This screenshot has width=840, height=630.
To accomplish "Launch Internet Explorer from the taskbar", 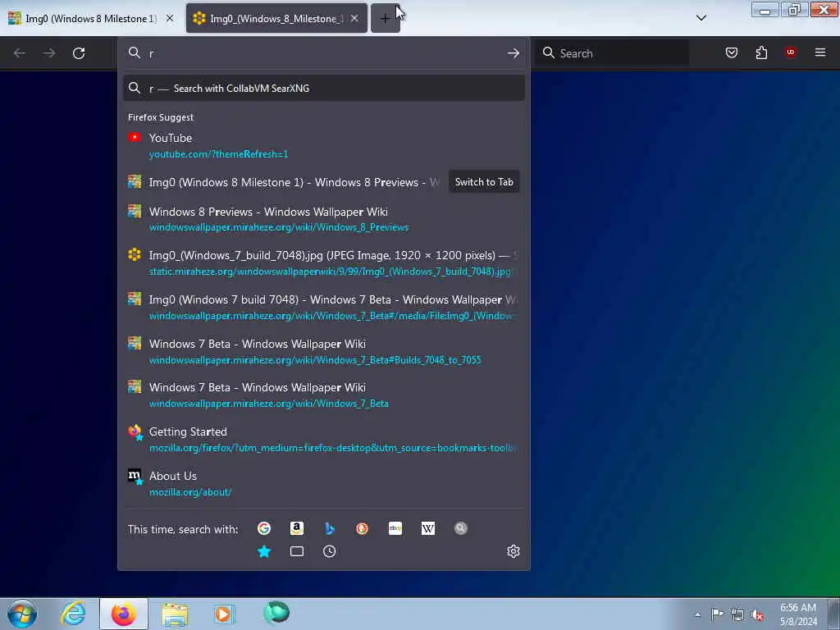I will click(x=73, y=614).
